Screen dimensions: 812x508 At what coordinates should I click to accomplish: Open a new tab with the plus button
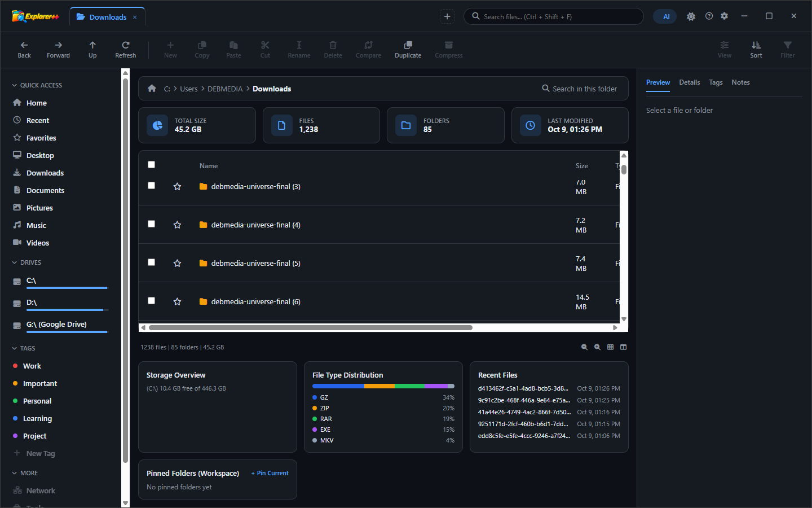[447, 16]
